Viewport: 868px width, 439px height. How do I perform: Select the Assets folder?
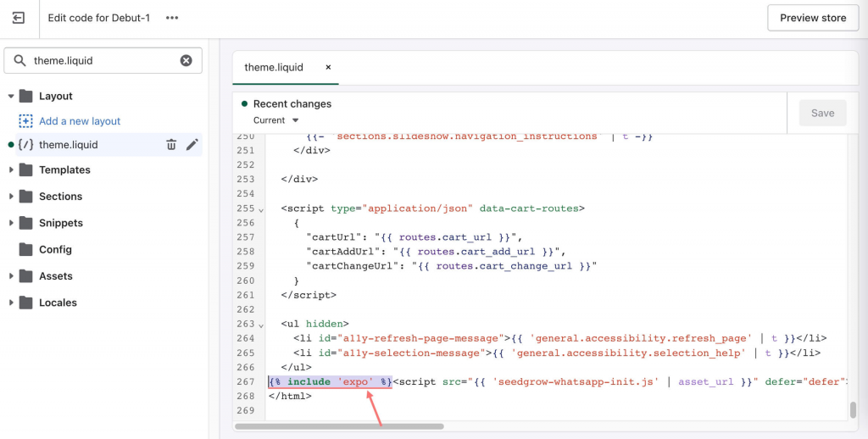click(55, 276)
